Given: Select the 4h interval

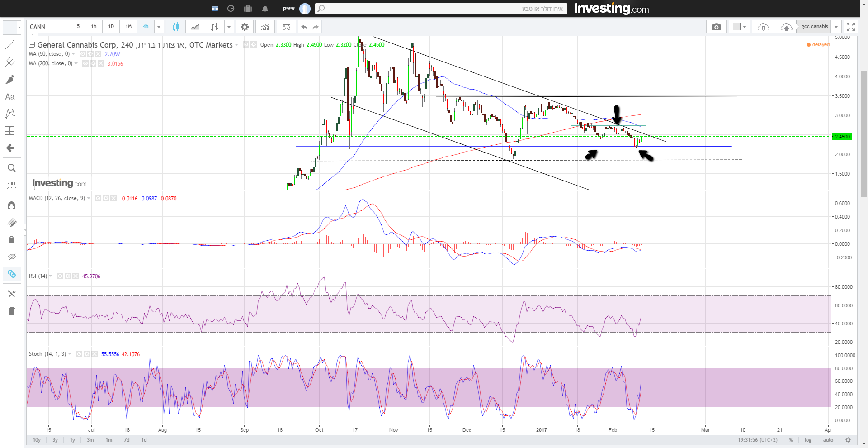Looking at the screenshot, I should click(x=146, y=27).
